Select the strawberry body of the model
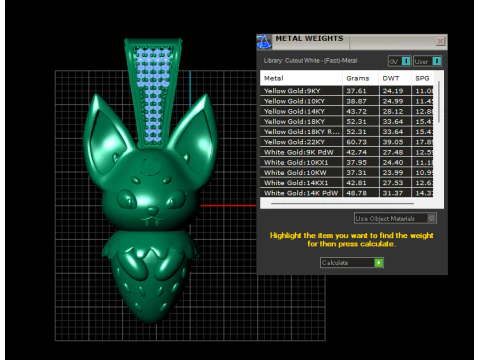 pyautogui.click(x=151, y=277)
